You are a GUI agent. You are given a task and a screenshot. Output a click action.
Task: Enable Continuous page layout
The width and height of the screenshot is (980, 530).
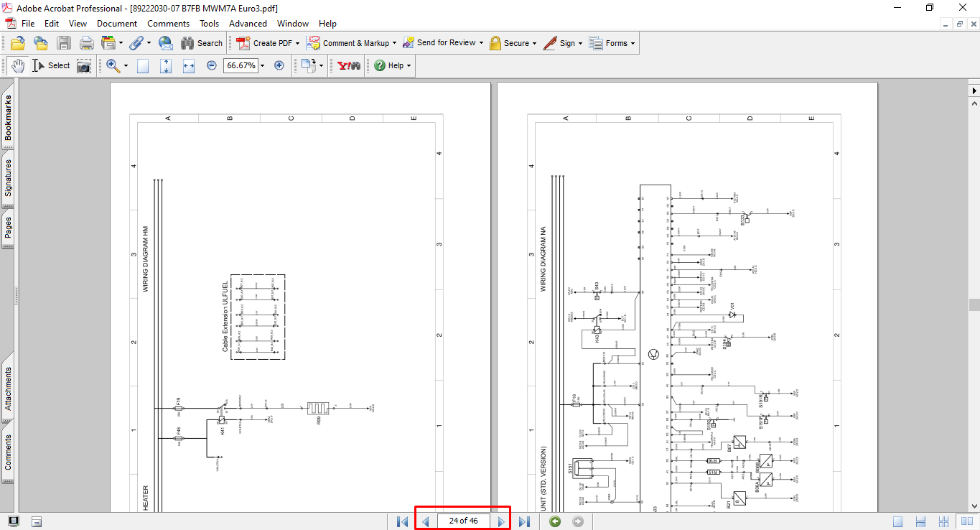pos(922,521)
